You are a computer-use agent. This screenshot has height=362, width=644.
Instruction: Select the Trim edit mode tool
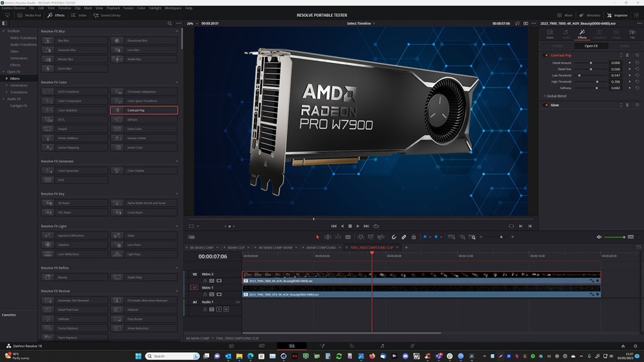(x=328, y=237)
